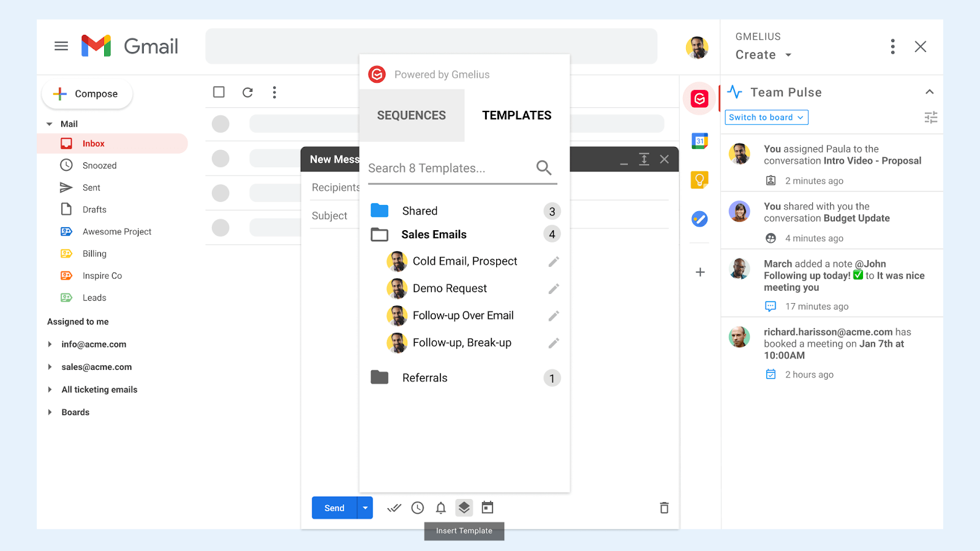Collapse the Team Pulse section
This screenshot has width=980, height=551.
click(929, 92)
